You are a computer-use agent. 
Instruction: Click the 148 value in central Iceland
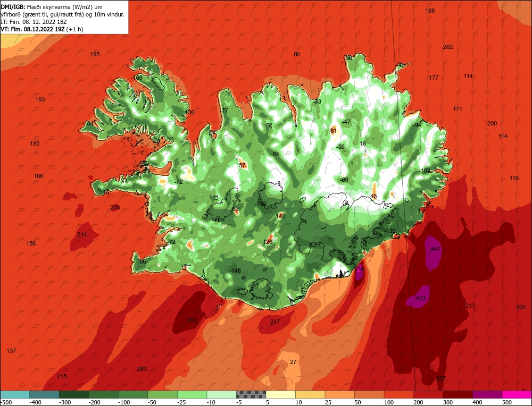pyautogui.click(x=280, y=216)
